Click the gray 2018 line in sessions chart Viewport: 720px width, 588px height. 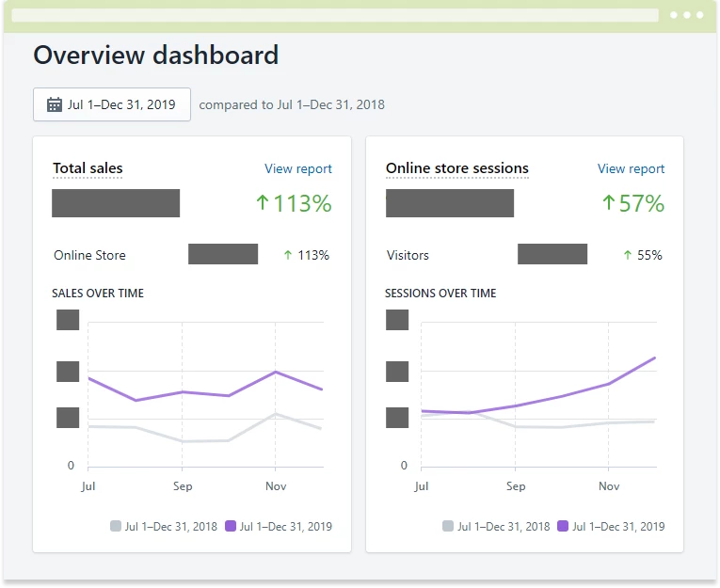pyautogui.click(x=561, y=427)
